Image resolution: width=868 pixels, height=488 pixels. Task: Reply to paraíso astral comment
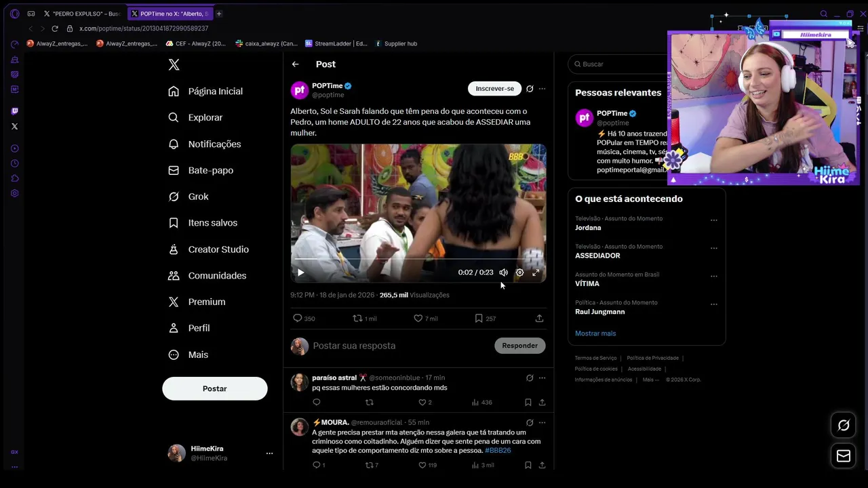coord(317,403)
